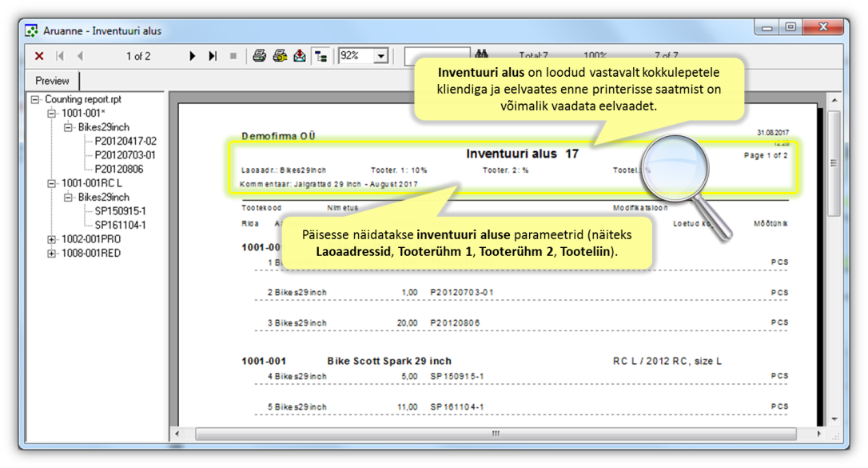The width and height of the screenshot is (868, 468).
Task: Click the binoculars find icon
Action: tap(482, 55)
